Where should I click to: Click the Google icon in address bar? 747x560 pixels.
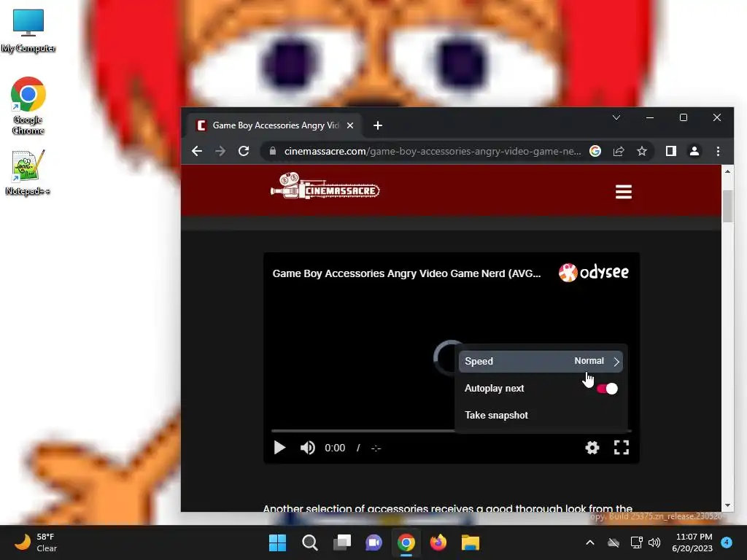[595, 152]
